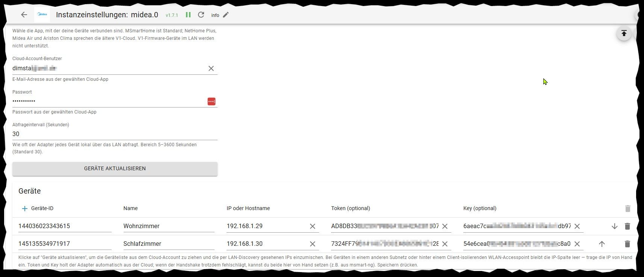Click the Geräte-ID column header

click(42, 209)
